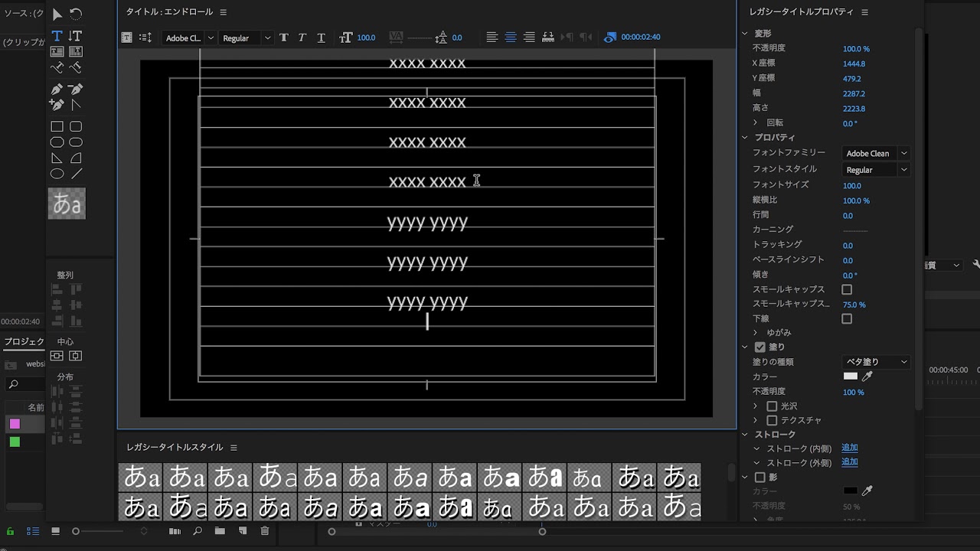980x551 pixels.
Task: Select the Selection arrow tool
Action: (57, 15)
